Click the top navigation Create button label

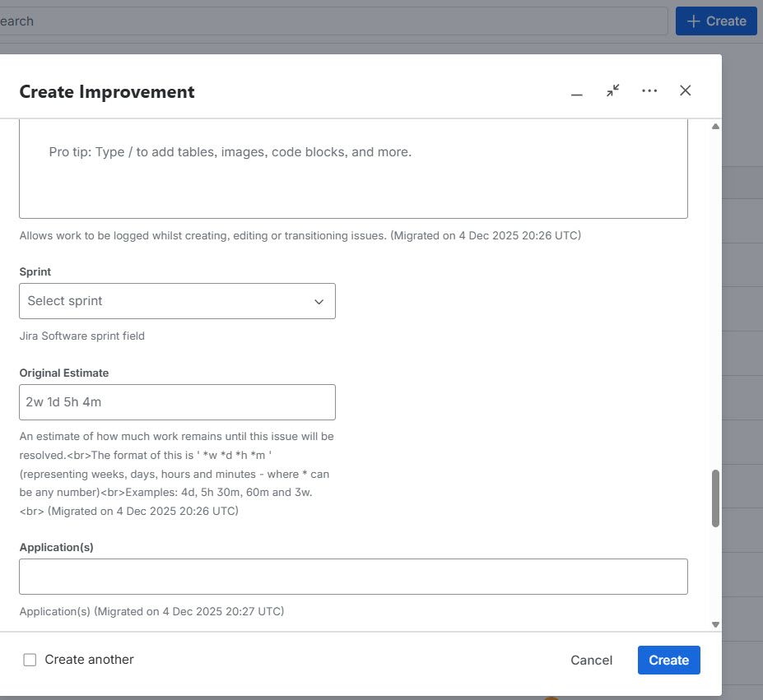[726, 21]
